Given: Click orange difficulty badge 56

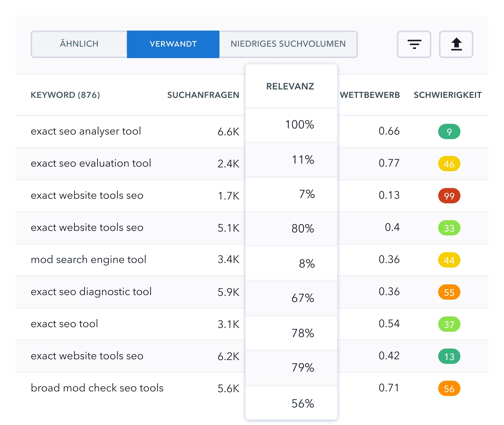Looking at the screenshot, I should click(449, 389).
